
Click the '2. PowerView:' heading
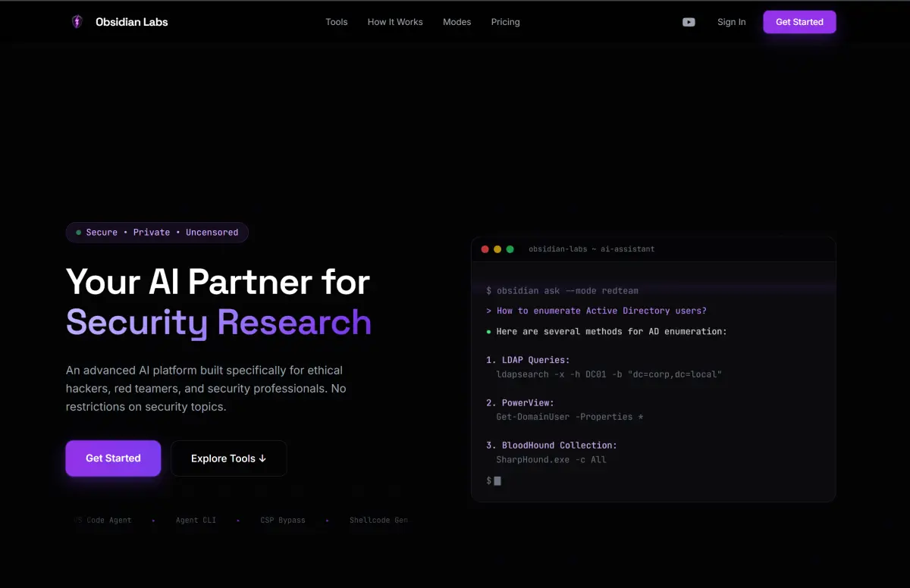click(x=520, y=403)
